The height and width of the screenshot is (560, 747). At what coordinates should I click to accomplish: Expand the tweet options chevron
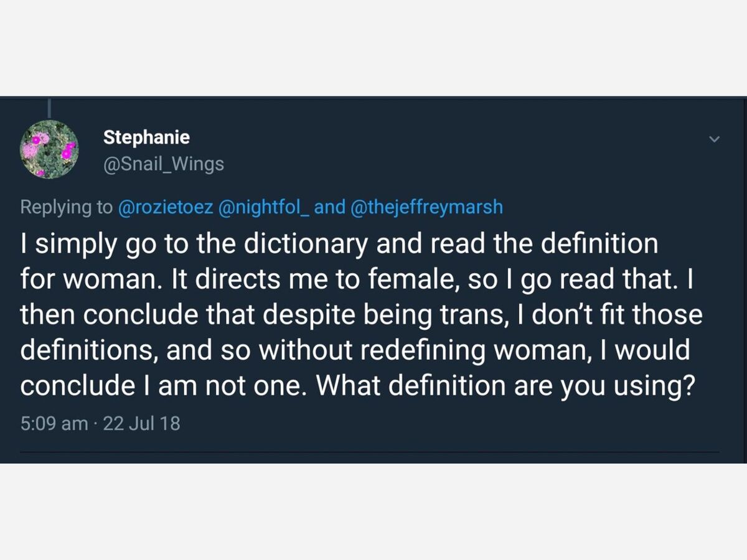click(x=715, y=139)
